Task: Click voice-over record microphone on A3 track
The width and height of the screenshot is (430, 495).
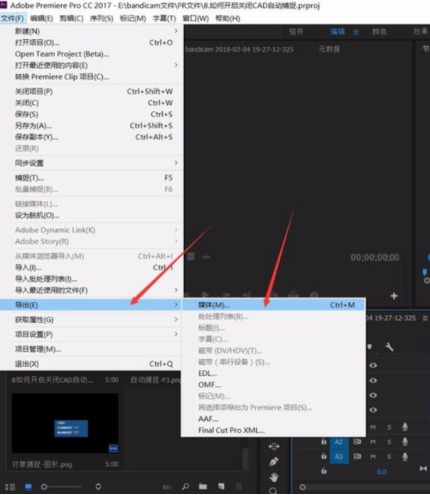Action: (x=405, y=456)
